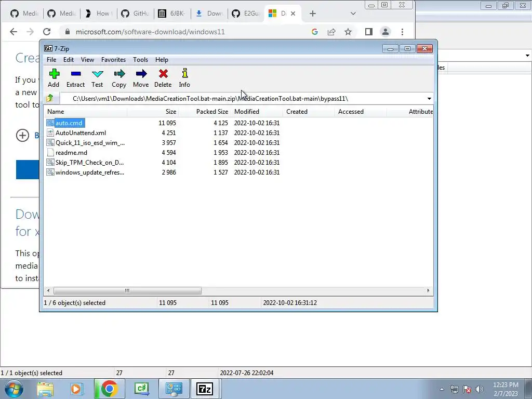The width and height of the screenshot is (532, 399).
Task: Open the Windows Start orb
Action: tap(14, 389)
